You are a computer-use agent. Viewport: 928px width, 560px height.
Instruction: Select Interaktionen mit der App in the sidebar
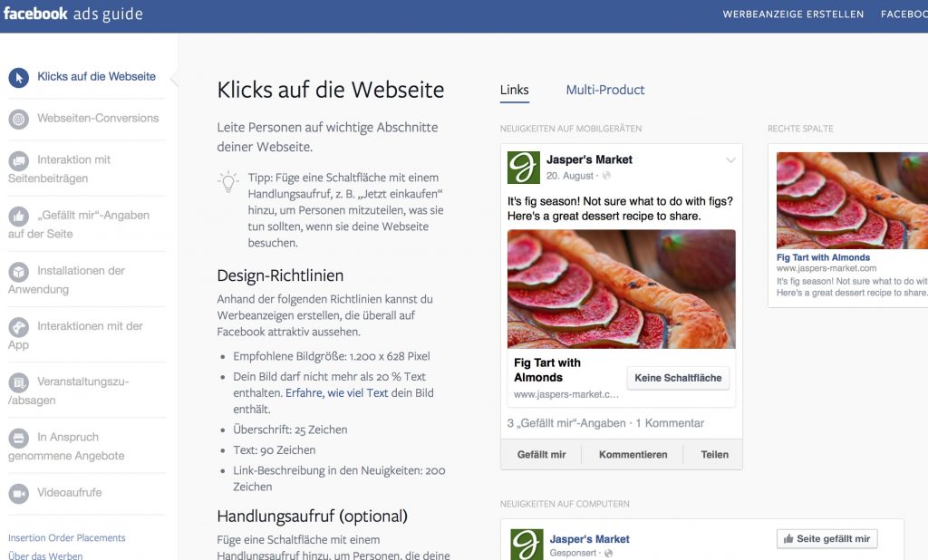click(x=75, y=335)
